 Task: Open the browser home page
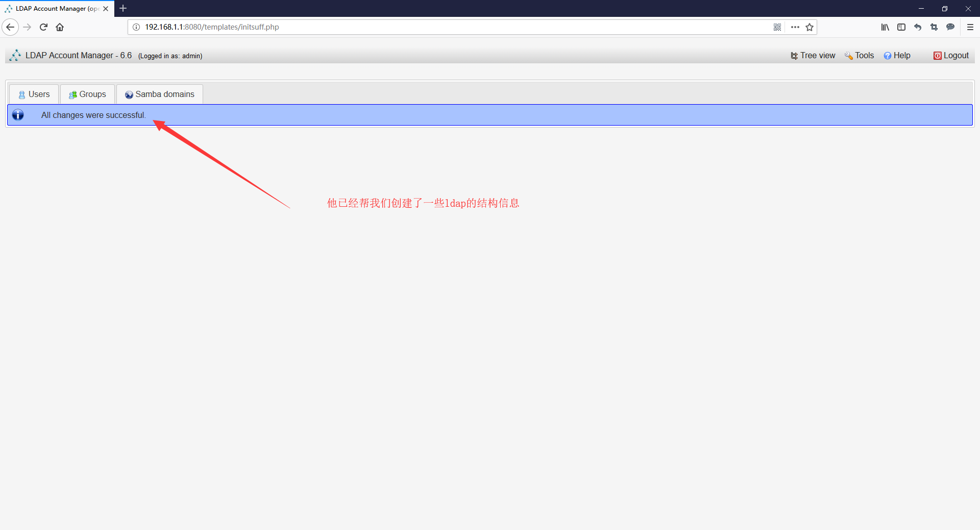(x=60, y=27)
